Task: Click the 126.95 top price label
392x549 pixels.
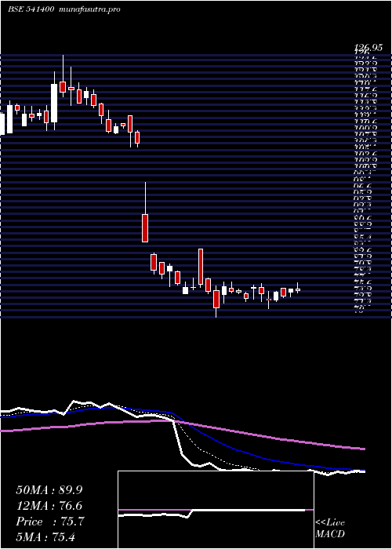Action: [367, 46]
